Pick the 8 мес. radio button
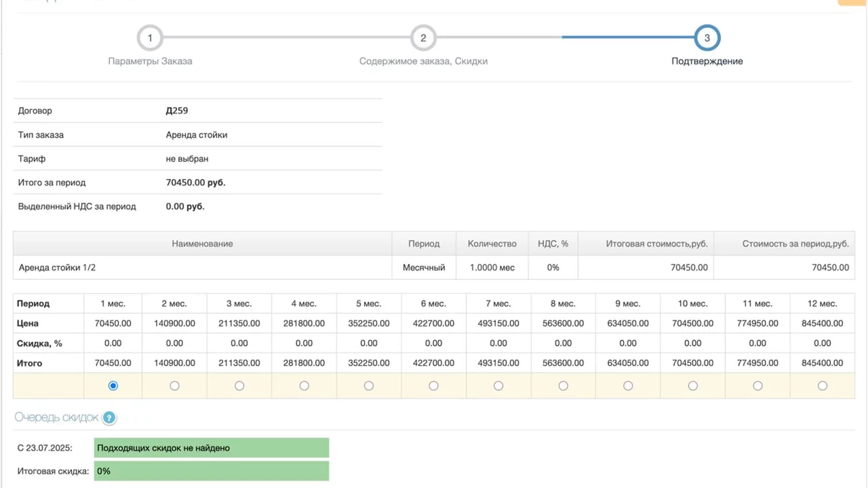 [x=563, y=386]
